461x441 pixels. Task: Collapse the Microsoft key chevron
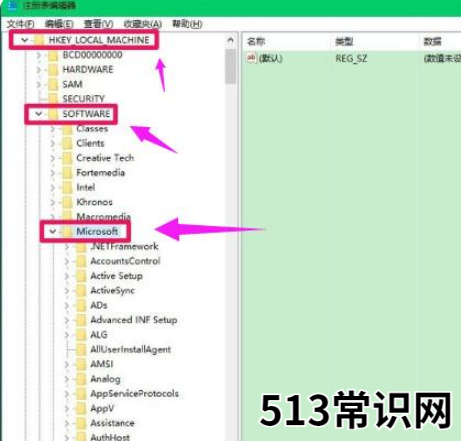tap(53, 231)
